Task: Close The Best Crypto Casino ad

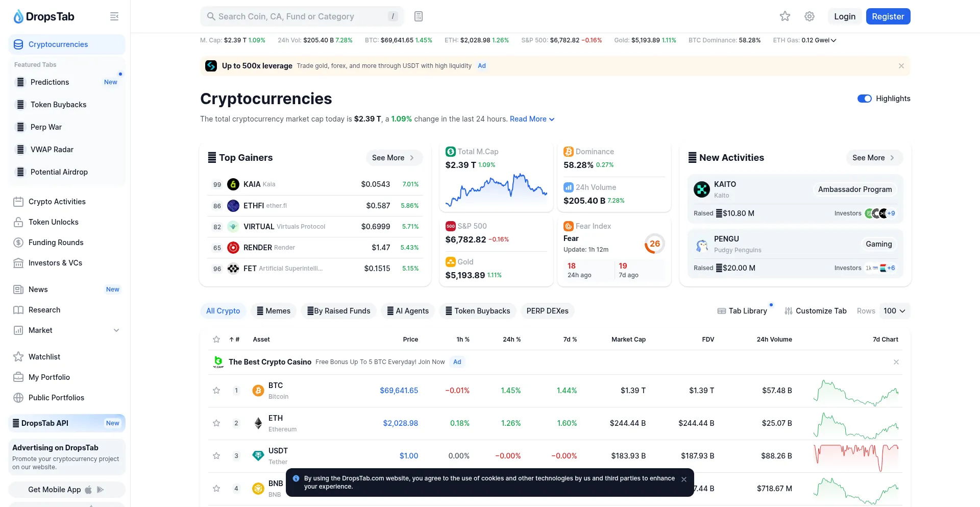Action: pyautogui.click(x=896, y=362)
